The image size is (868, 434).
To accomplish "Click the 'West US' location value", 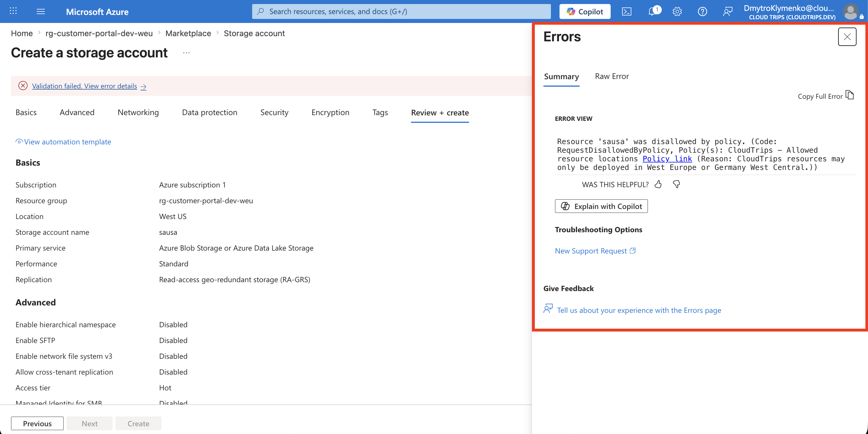I will coord(173,216).
